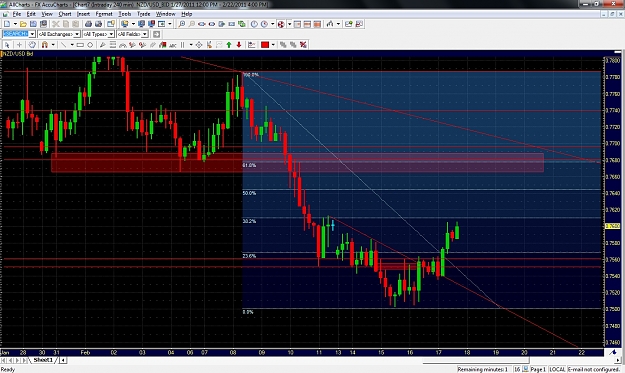Open the Trade menu
Screen dimensions: 625x373
143,14
